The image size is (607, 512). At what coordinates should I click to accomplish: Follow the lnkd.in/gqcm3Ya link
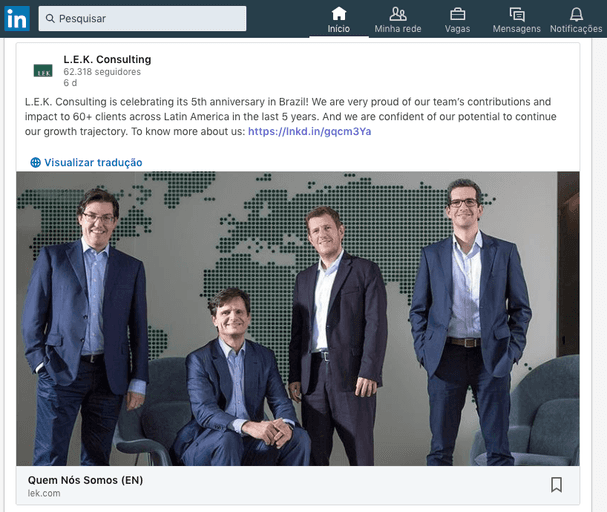(309, 132)
